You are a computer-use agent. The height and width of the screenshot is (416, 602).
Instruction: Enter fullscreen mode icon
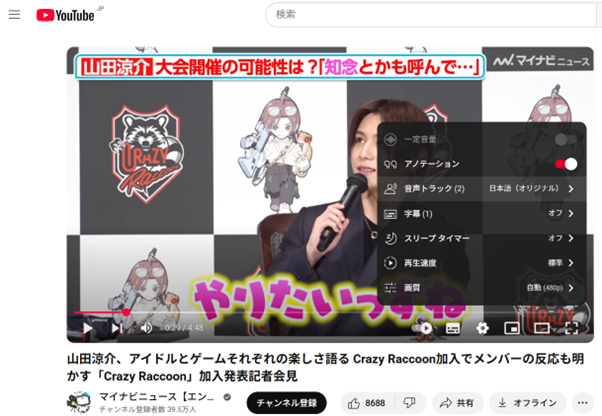click(x=571, y=328)
